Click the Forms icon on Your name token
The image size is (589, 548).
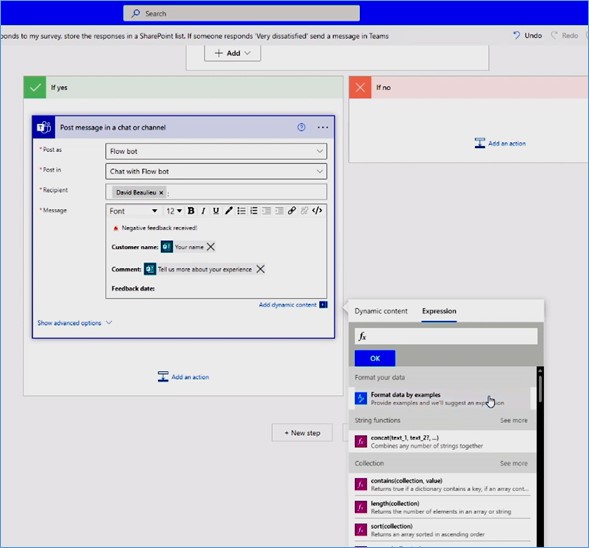(x=167, y=247)
